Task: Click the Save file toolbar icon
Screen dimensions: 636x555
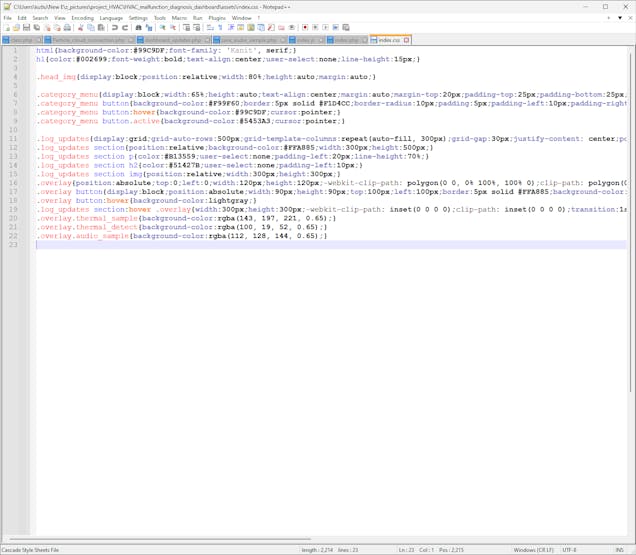Action: 25,28
